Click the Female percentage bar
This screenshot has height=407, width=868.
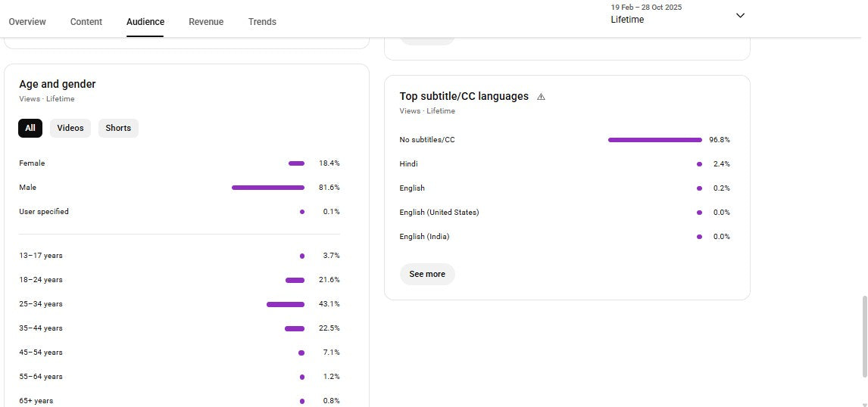click(296, 163)
